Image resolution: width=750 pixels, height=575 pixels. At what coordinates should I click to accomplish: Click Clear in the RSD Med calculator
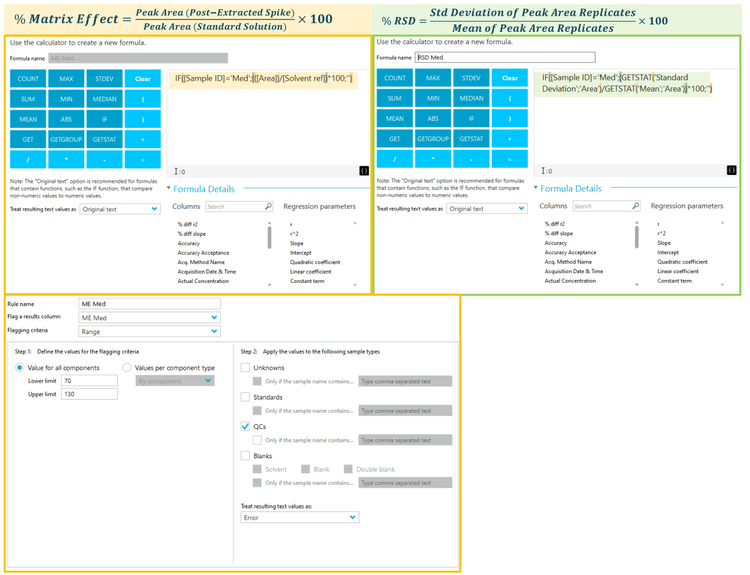click(x=509, y=78)
